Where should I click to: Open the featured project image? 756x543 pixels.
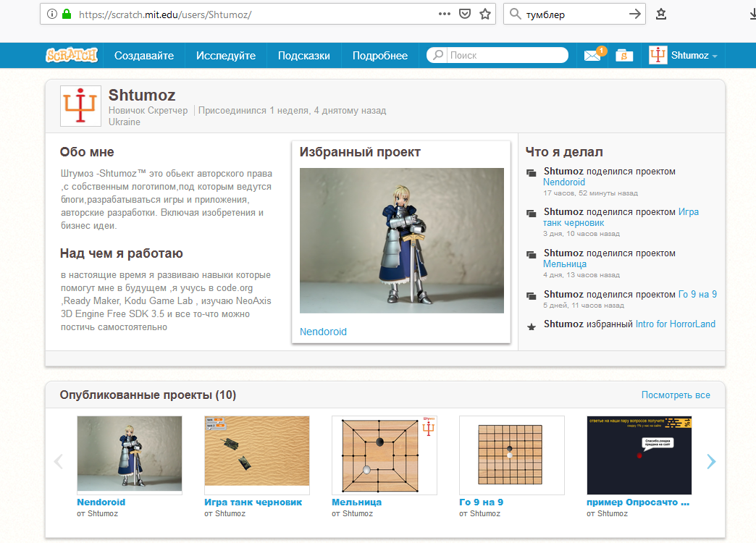pyautogui.click(x=402, y=240)
